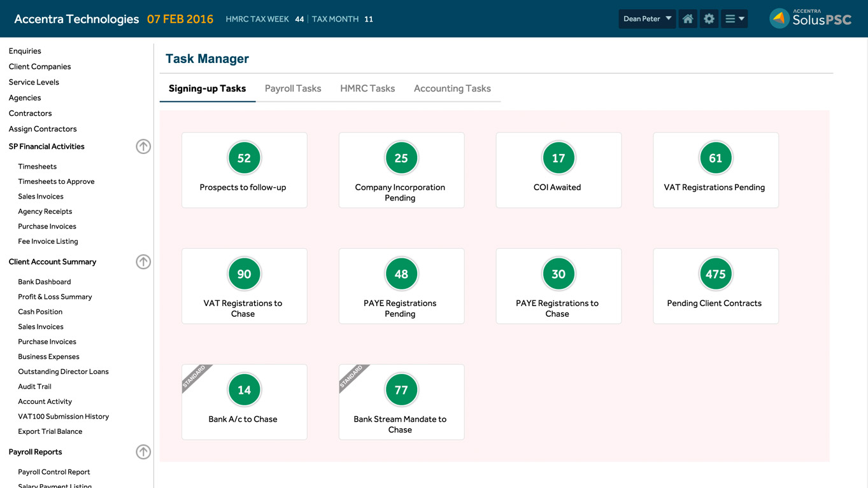Click the 475 Pending Client Contracts badge
The width and height of the screenshot is (868, 488).
(x=715, y=274)
